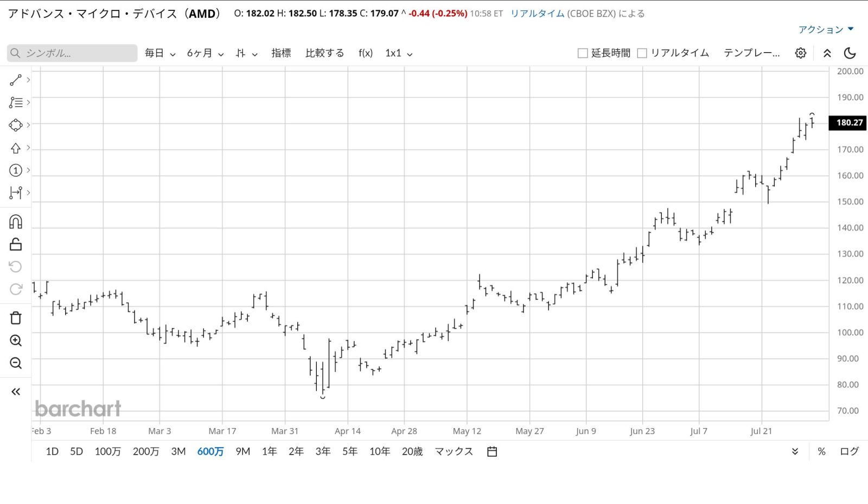The height and width of the screenshot is (504, 868).
Task: Open the 6ヶ月 period dropdown
Action: click(x=205, y=53)
